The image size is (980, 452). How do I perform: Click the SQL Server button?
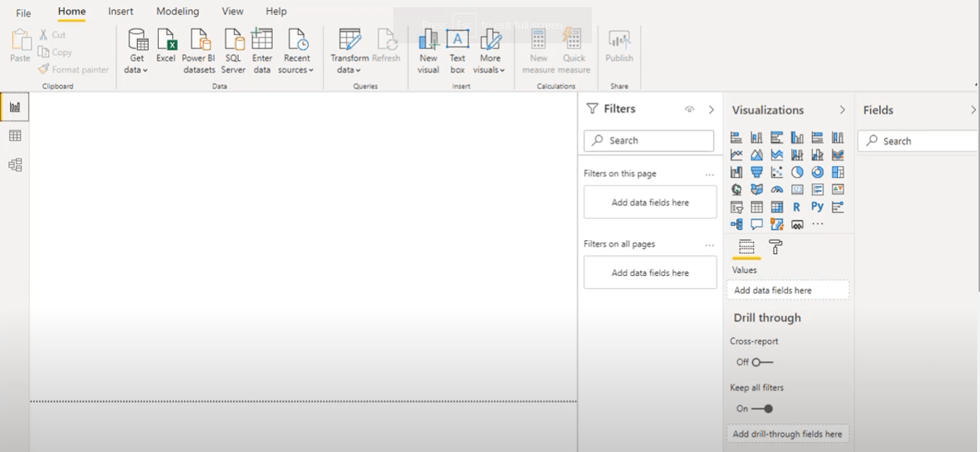click(x=233, y=51)
